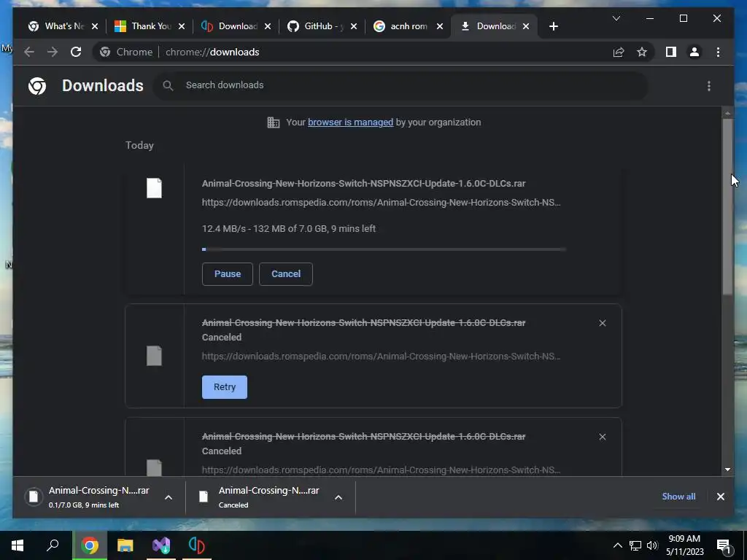This screenshot has height=560, width=747.
Task: Open the notification center
Action: click(724, 545)
